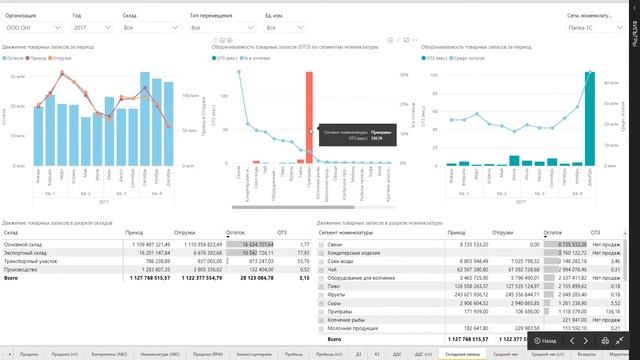Expand the Пиво row
640x360 pixels.
(x=321, y=287)
